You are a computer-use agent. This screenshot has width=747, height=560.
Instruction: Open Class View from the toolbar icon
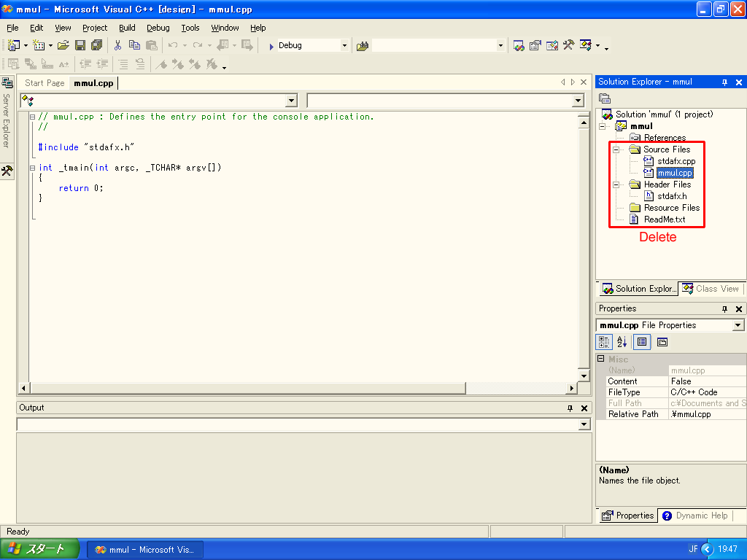[x=586, y=46]
